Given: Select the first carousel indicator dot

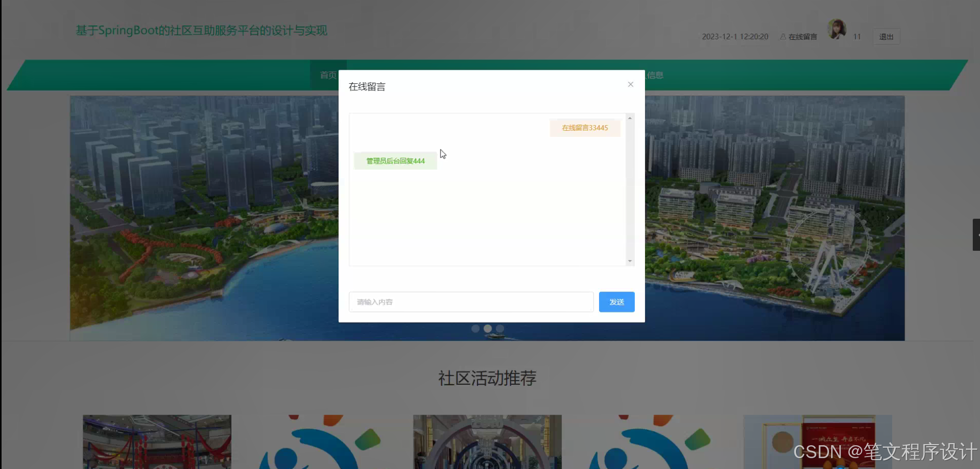Looking at the screenshot, I should pos(475,328).
